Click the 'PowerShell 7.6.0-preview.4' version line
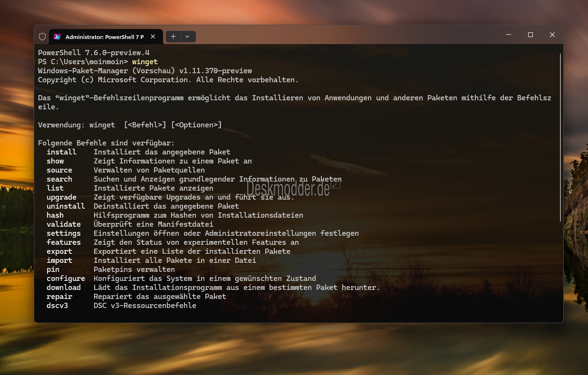 coord(94,53)
